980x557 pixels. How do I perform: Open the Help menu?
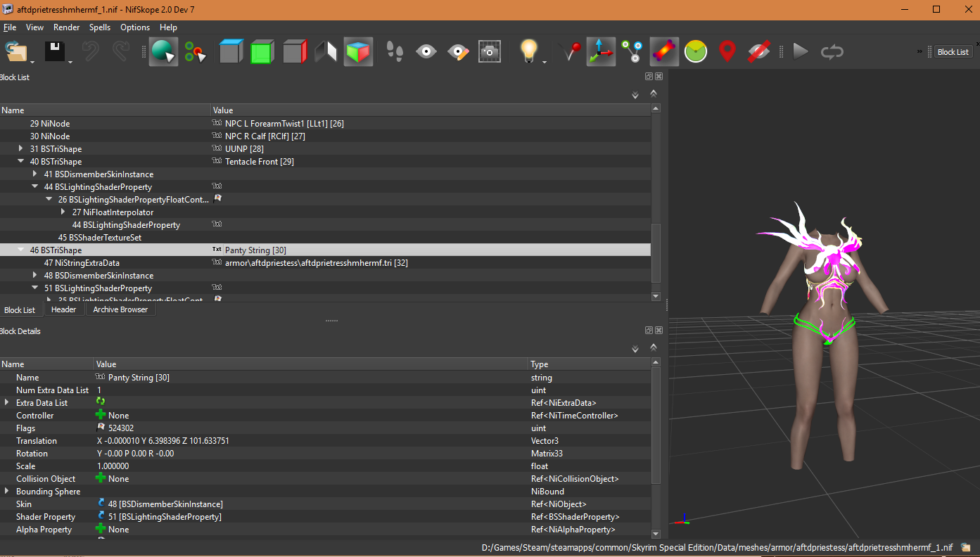pos(169,27)
